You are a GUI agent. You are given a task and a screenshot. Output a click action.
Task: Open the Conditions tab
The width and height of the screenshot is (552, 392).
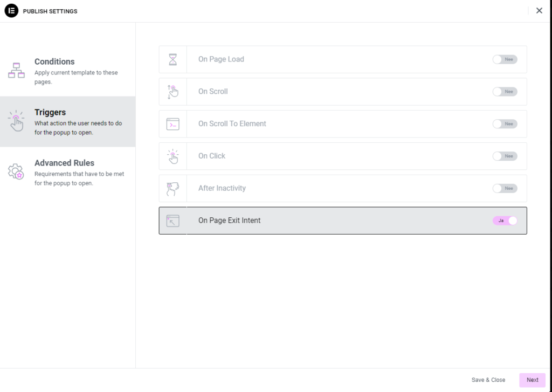coord(67,71)
